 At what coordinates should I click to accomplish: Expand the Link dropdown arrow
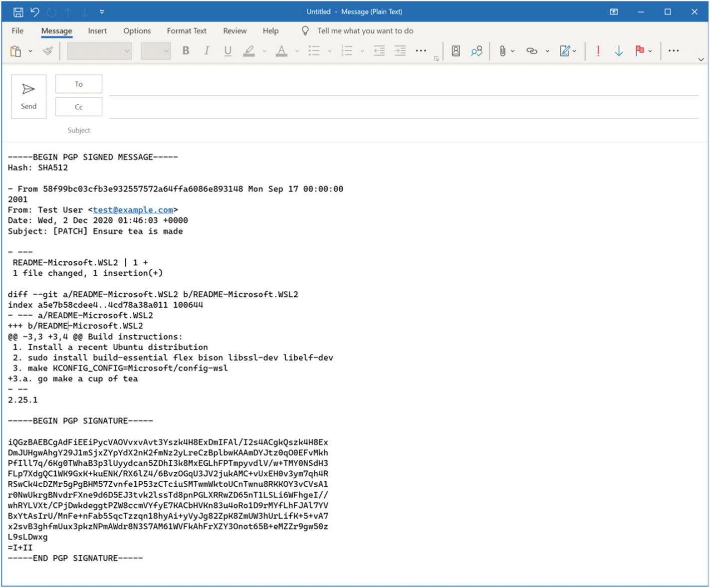[x=547, y=51]
